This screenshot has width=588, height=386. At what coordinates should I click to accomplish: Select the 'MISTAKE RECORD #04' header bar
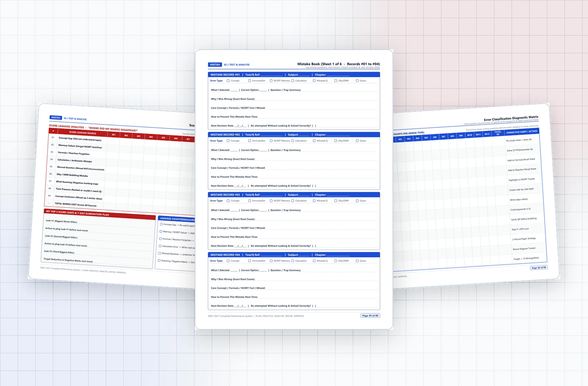pyautogui.click(x=294, y=255)
